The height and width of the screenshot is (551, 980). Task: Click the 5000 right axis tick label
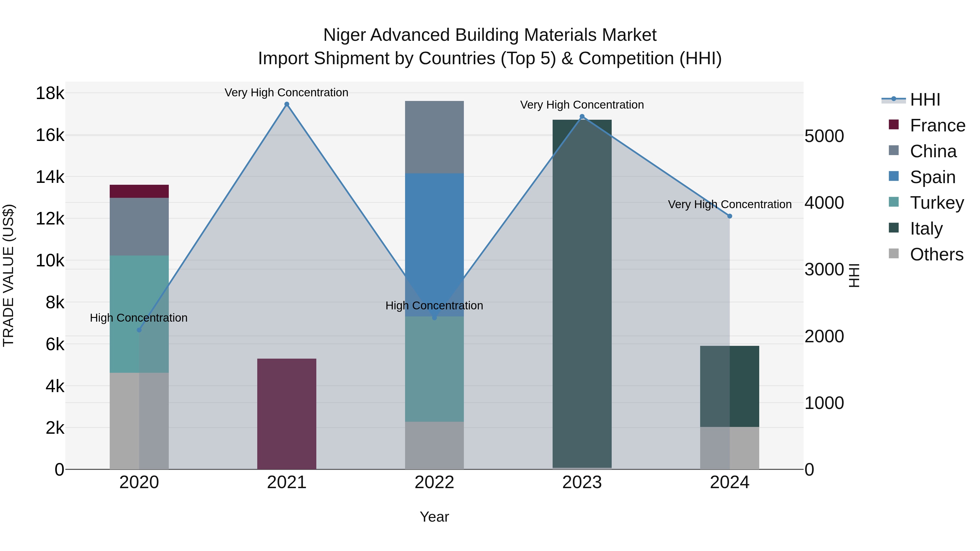coord(824,136)
